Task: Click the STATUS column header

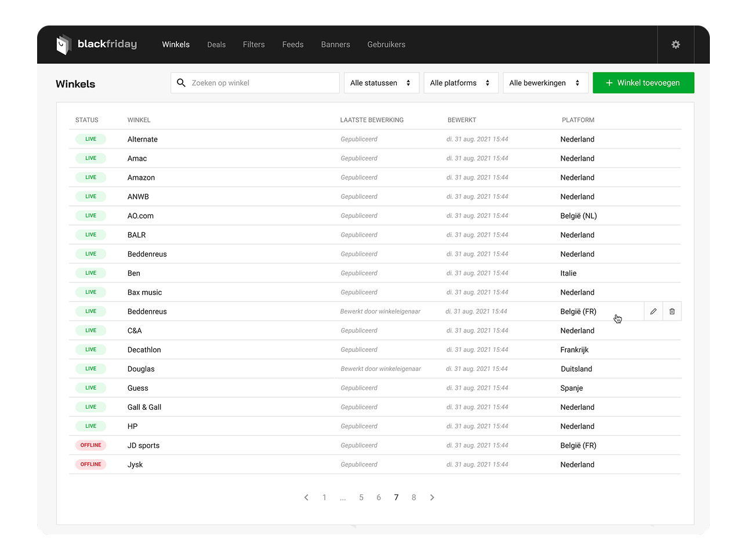Action: click(x=87, y=120)
